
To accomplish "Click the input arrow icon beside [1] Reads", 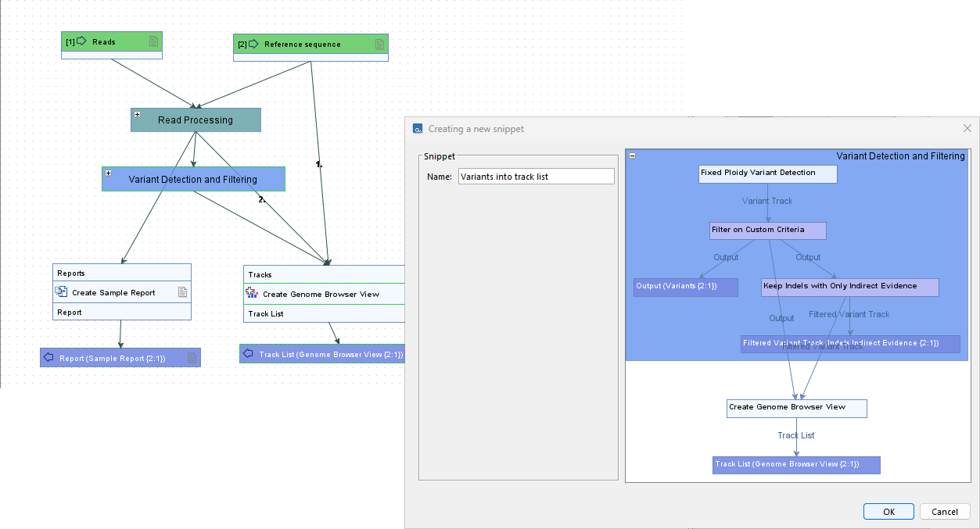I will pyautogui.click(x=81, y=41).
